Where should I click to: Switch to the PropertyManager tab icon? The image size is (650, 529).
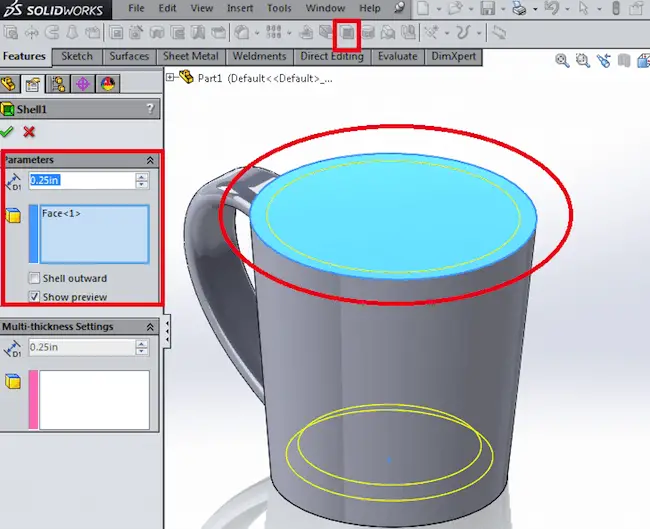pos(33,84)
